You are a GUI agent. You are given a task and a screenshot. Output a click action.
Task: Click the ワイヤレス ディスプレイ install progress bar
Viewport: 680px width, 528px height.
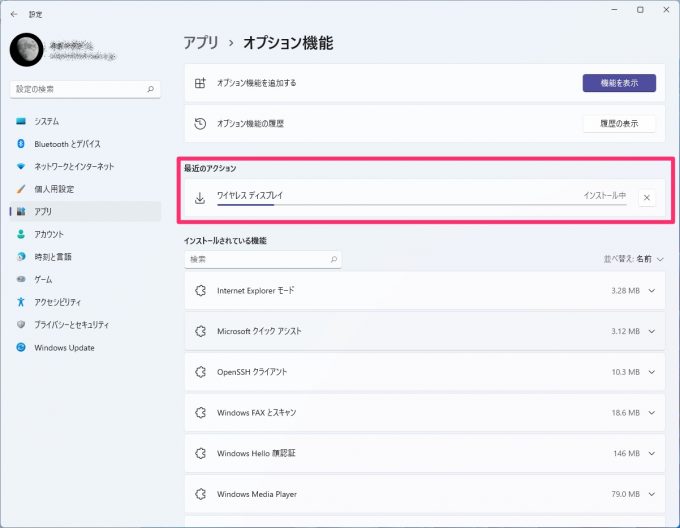coord(422,205)
